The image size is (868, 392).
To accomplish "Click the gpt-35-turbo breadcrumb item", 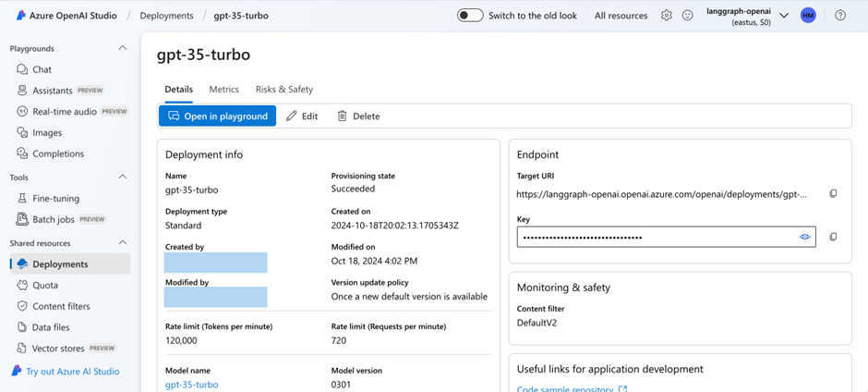I will click(x=241, y=16).
